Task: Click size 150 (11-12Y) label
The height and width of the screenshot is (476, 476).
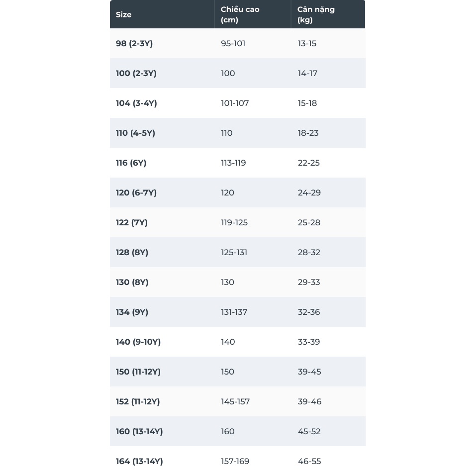Action: click(138, 372)
